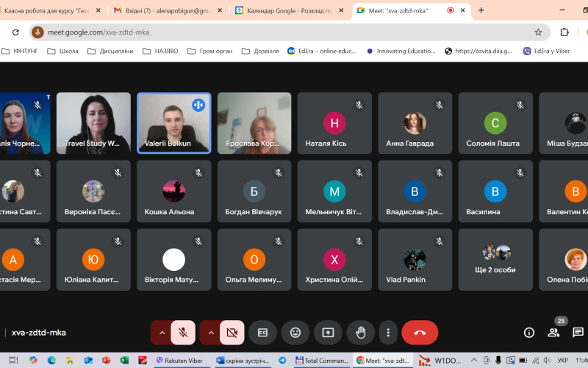Click the Соломія Лашта participant tile
The height and width of the screenshot is (368, 588).
495,123
